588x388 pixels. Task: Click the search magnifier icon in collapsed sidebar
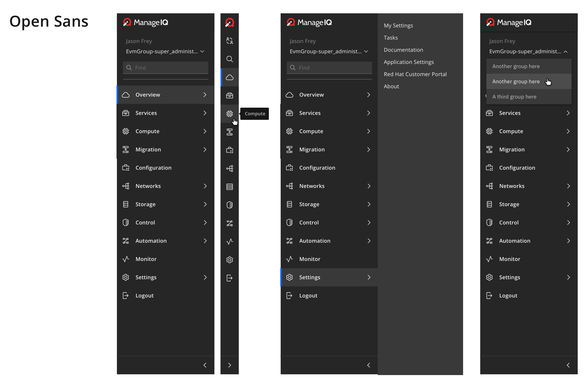pos(229,59)
